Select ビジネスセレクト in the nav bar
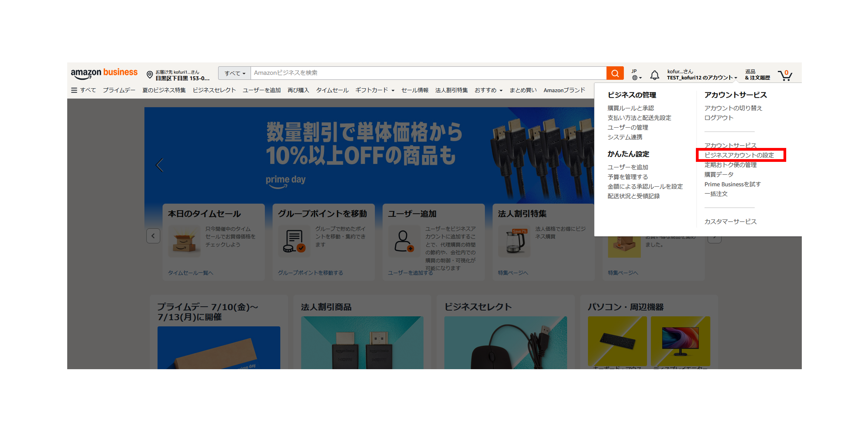Viewport: 868px width, 434px height. pos(214,90)
